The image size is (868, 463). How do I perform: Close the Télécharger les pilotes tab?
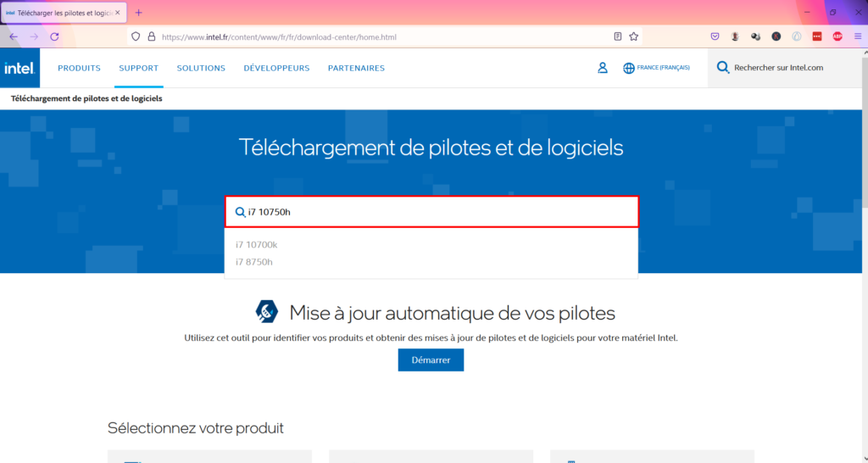[x=117, y=12]
